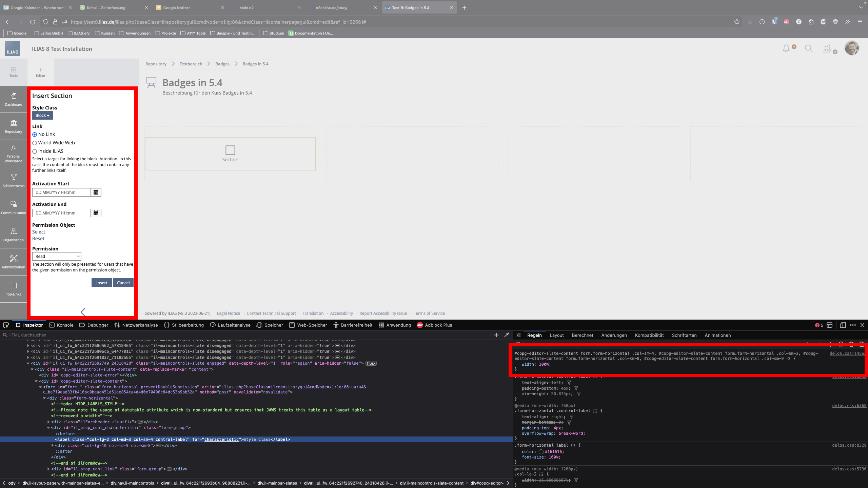Click the color picker eyedropper in inspector

click(x=507, y=335)
